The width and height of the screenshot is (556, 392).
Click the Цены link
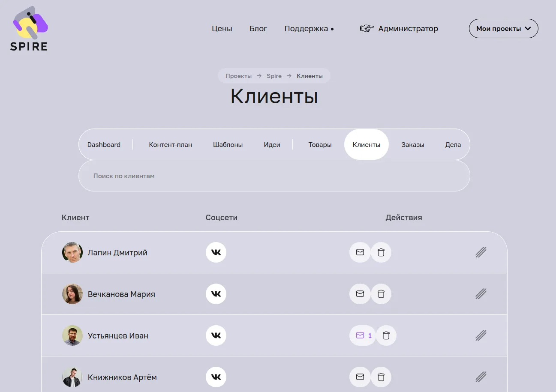(222, 28)
